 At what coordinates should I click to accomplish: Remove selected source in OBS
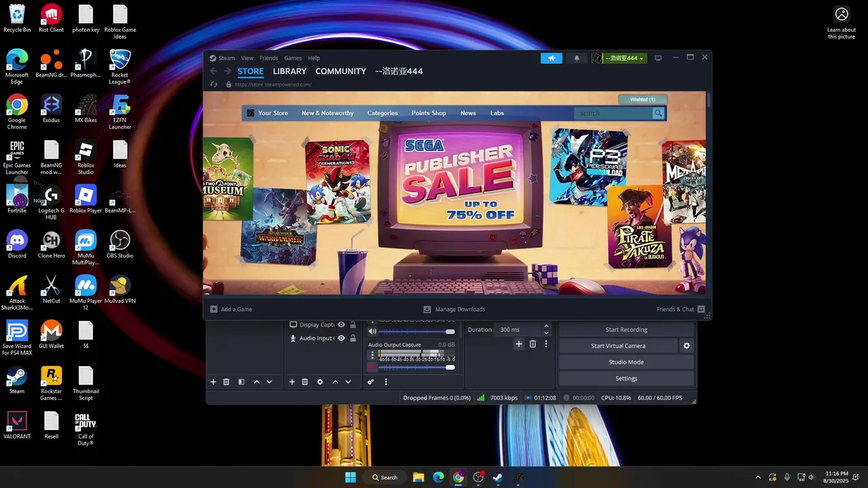(x=305, y=382)
